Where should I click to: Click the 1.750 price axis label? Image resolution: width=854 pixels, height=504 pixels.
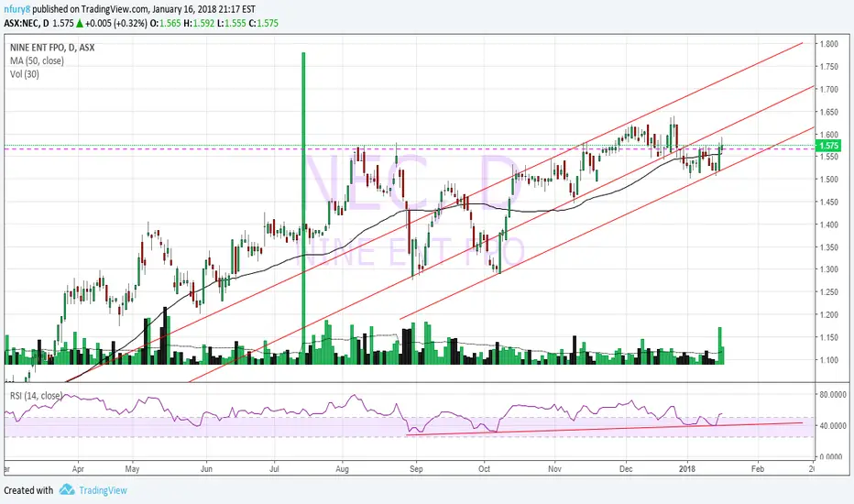[x=828, y=67]
